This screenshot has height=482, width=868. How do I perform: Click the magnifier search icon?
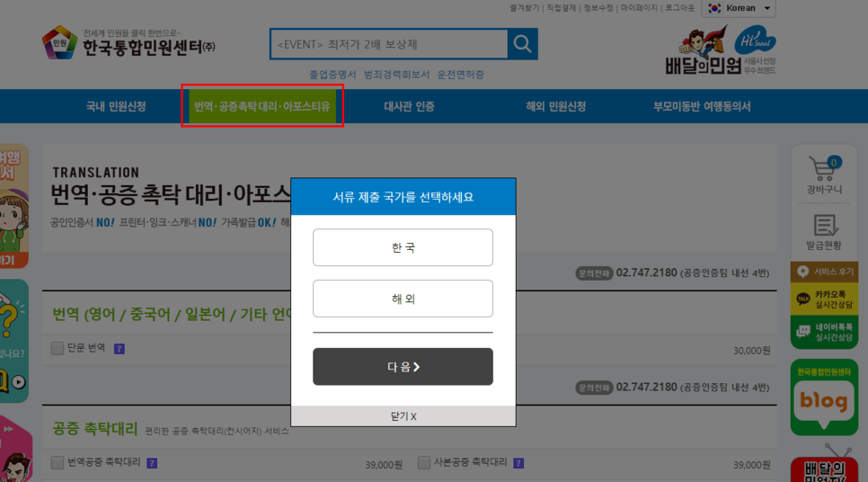(522, 44)
